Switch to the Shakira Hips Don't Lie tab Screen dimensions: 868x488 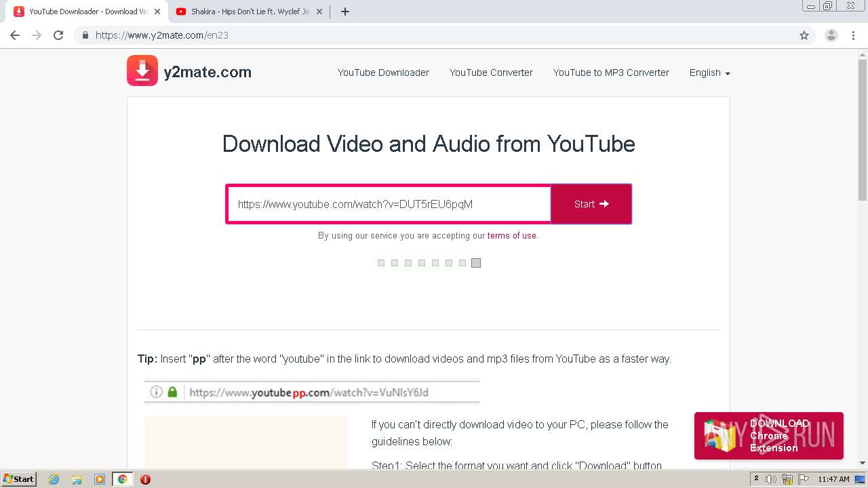[x=249, y=12]
